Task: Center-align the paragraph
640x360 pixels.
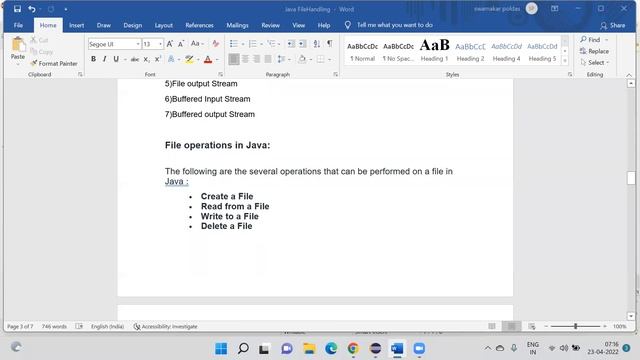Action: tap(245, 59)
